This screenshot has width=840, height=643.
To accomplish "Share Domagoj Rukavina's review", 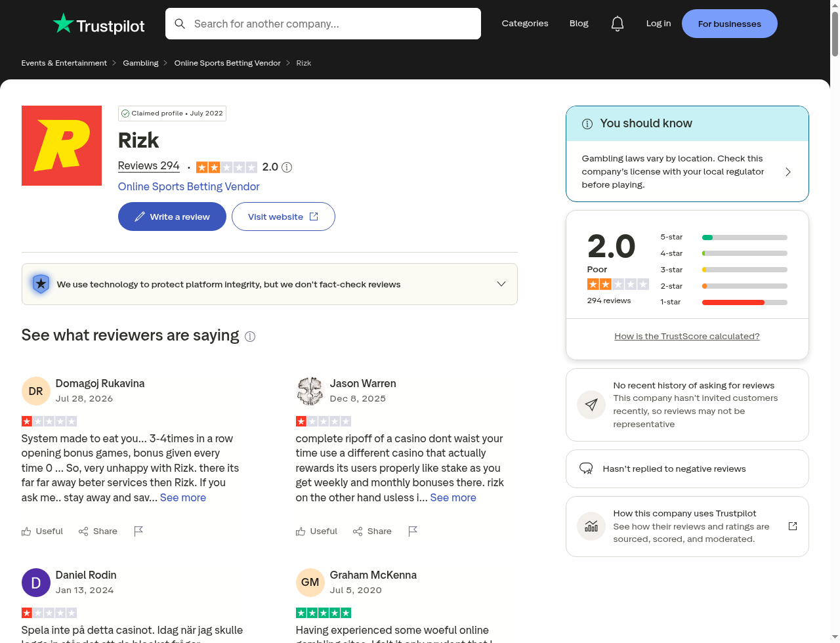I will tap(98, 531).
